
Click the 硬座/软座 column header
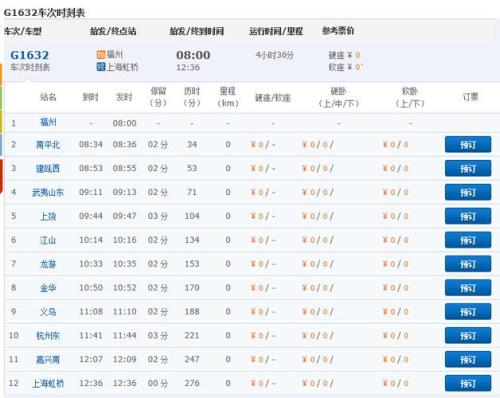[273, 98]
